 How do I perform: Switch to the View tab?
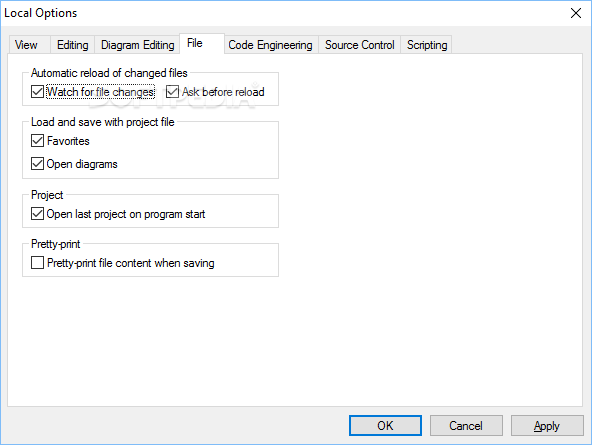pyautogui.click(x=29, y=45)
